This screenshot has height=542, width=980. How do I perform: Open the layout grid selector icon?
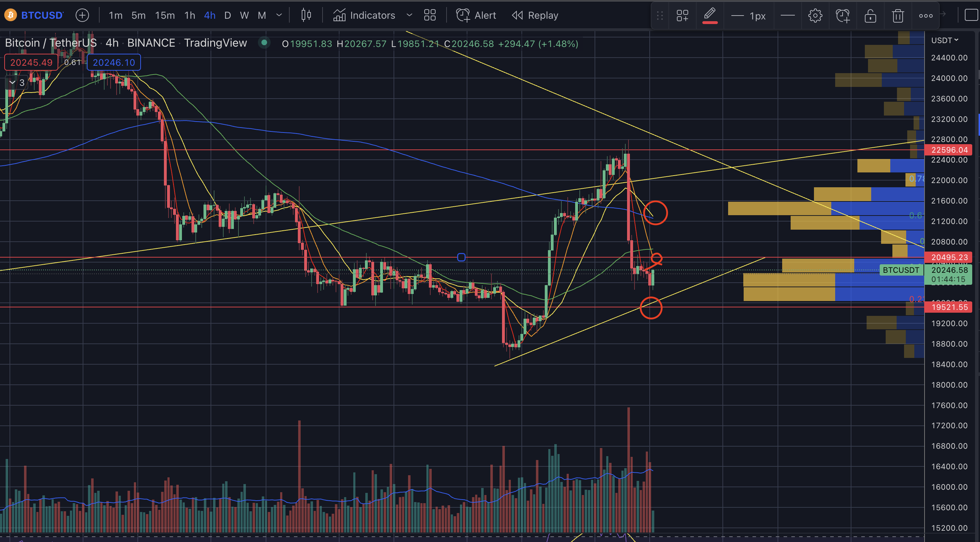click(430, 15)
